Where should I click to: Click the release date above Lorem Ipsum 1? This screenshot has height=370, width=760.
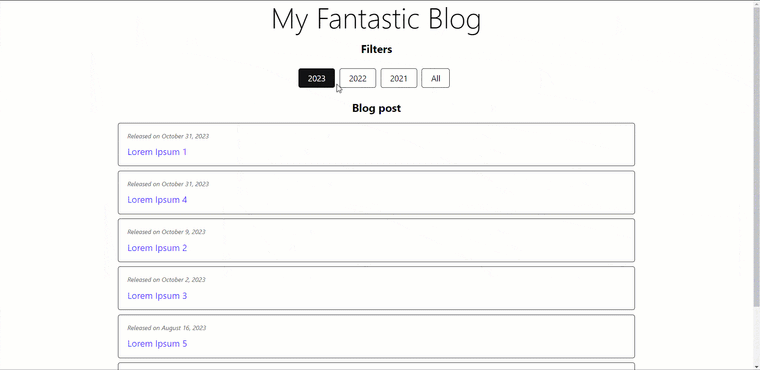point(168,136)
